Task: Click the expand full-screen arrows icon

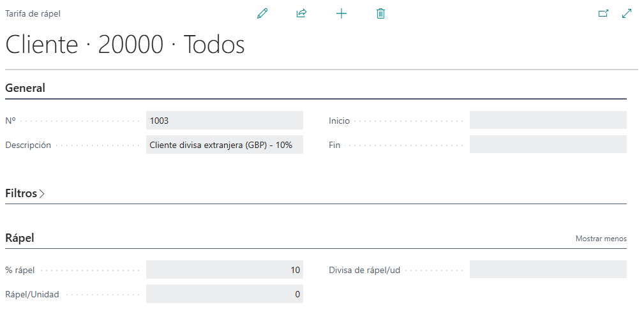Action: 627,13
